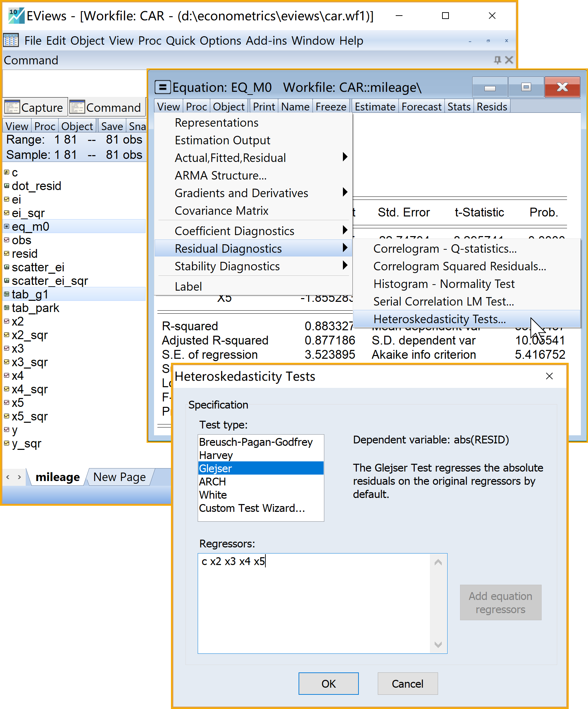
Task: Click inside the Regressors text field
Action: tap(313, 603)
